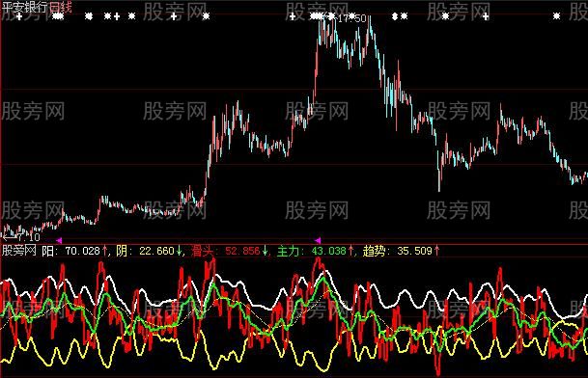Select the 趋势 indicator label
The width and height of the screenshot is (588, 378).
(375, 251)
